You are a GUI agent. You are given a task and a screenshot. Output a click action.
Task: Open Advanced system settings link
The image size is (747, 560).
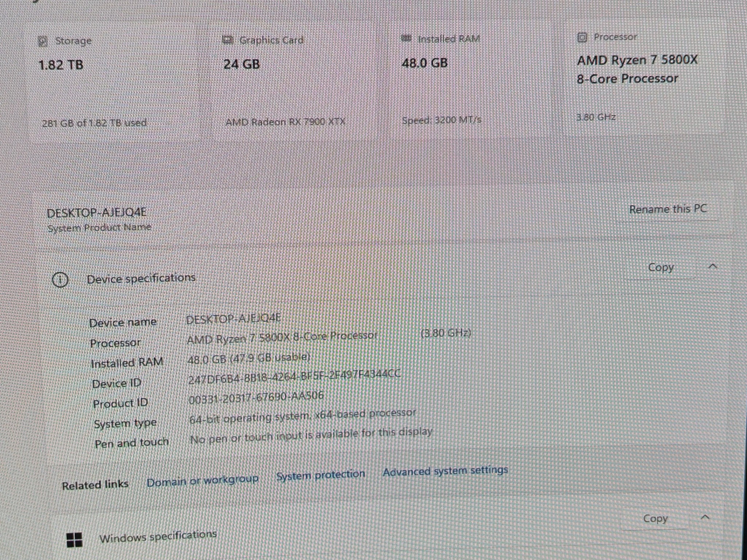pos(445,471)
